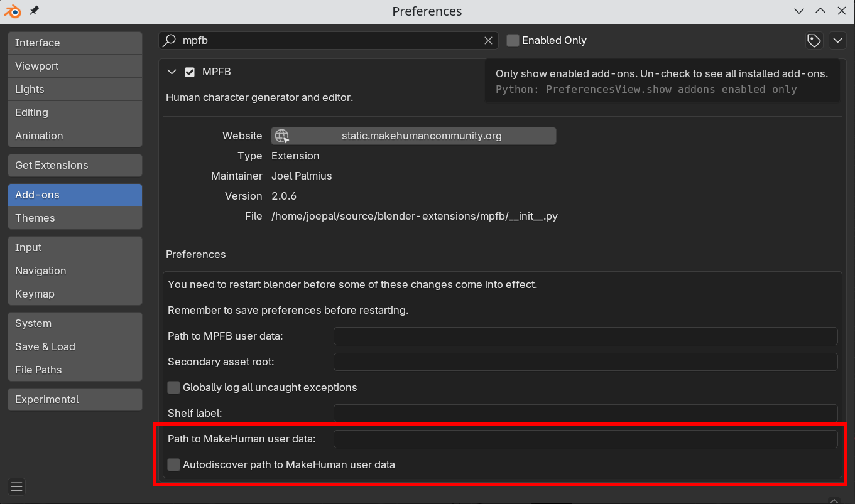Viewport: 855px width, 504px height.
Task: Open the Themes section
Action: [75, 218]
